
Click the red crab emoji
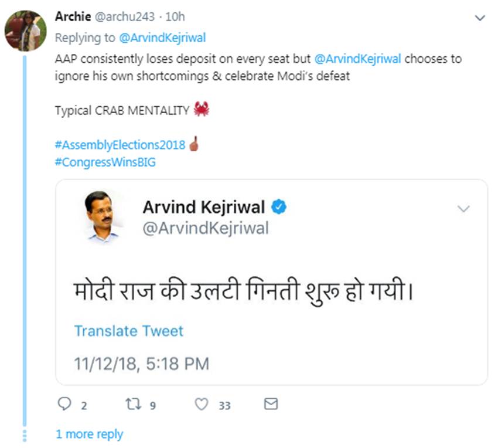[202, 109]
